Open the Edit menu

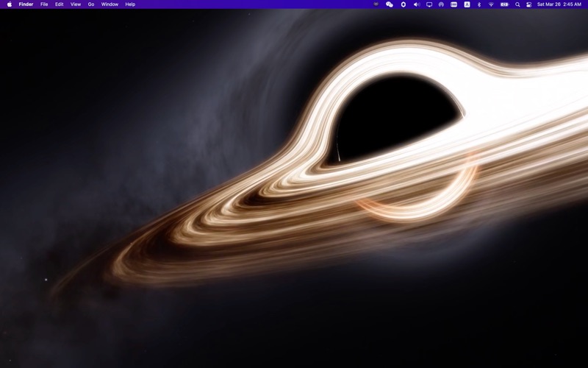59,4
